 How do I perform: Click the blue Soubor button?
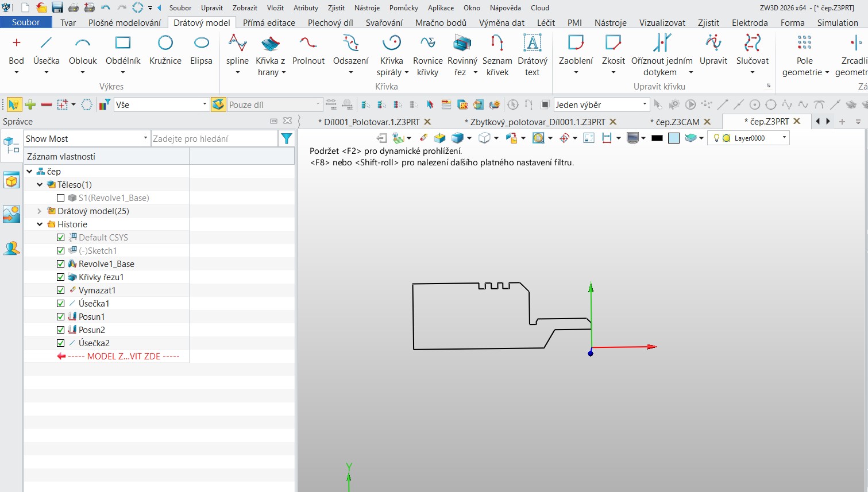26,22
